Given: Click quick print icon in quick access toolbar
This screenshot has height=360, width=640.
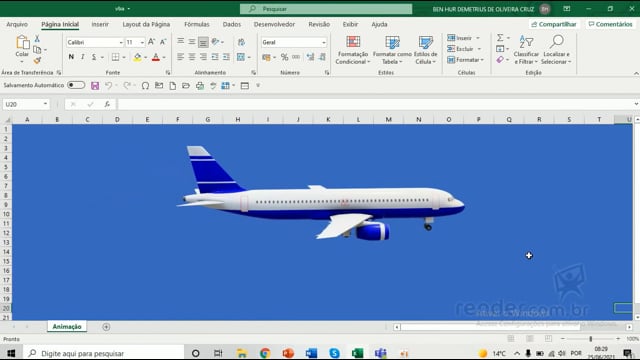Looking at the screenshot, I should tap(200, 86).
